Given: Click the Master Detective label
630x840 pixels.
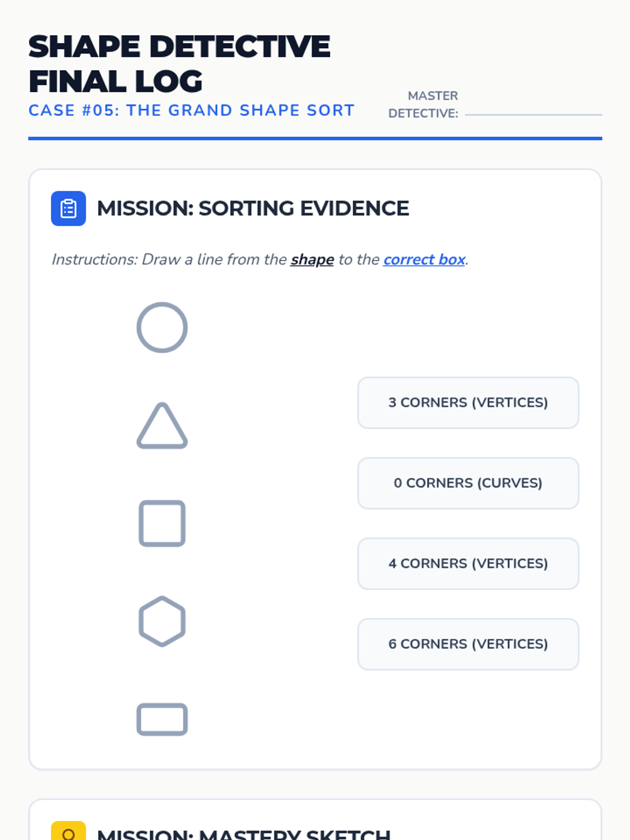Looking at the screenshot, I should (x=423, y=104).
